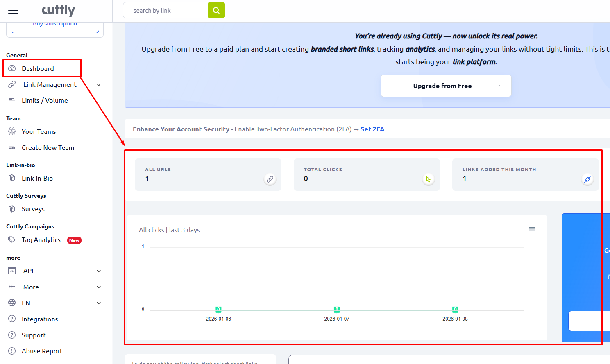Click the All URLs link icon
This screenshot has width=610, height=364.
click(x=270, y=179)
